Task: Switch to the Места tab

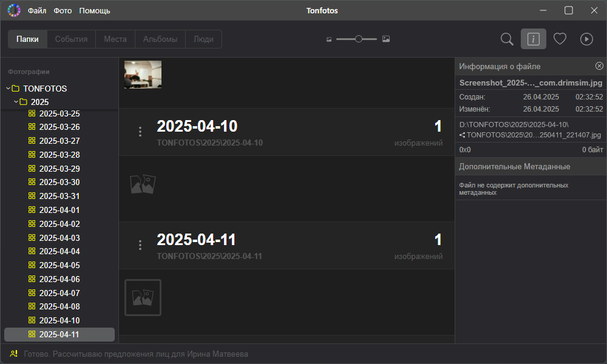Action: click(115, 39)
